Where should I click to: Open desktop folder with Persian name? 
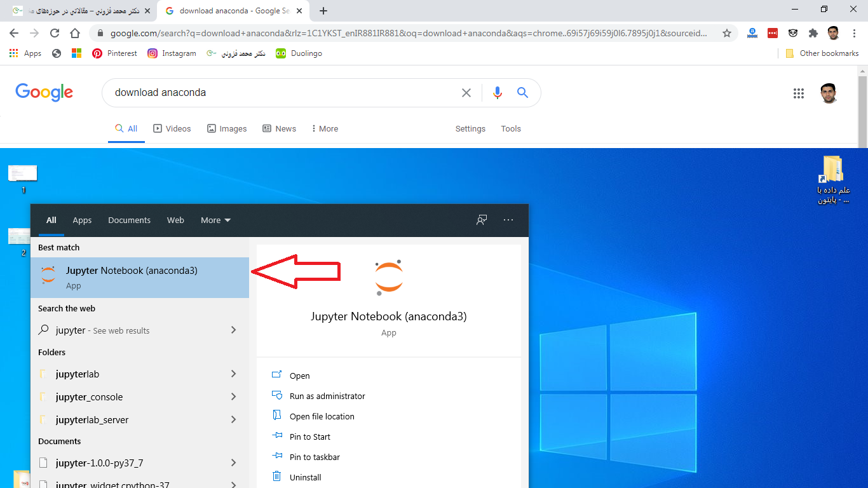coord(832,180)
